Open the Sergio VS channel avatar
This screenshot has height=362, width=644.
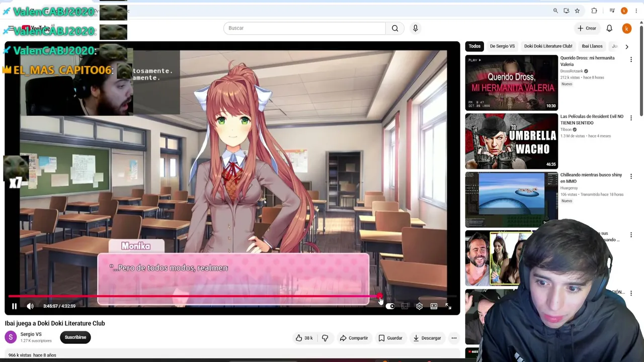[x=11, y=337]
